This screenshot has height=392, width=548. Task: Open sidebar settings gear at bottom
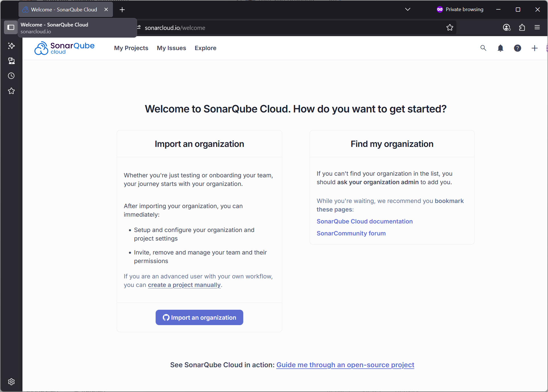click(x=11, y=382)
